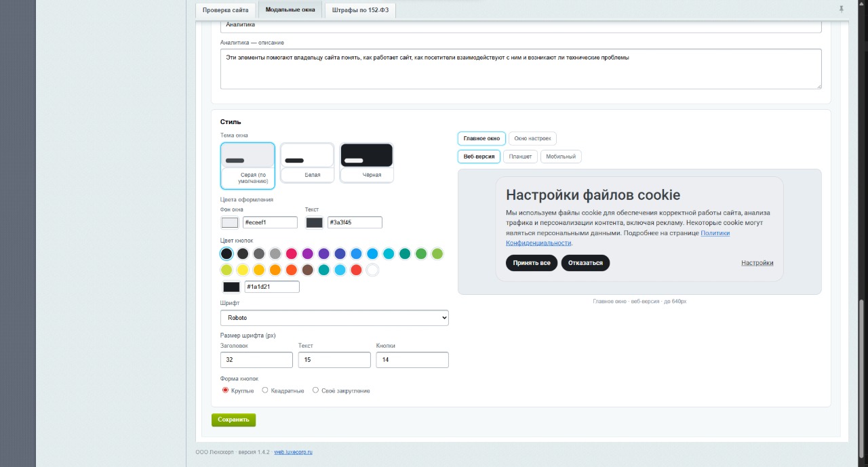
Task: Click the #1a1d21 button color hex field
Action: (x=272, y=287)
